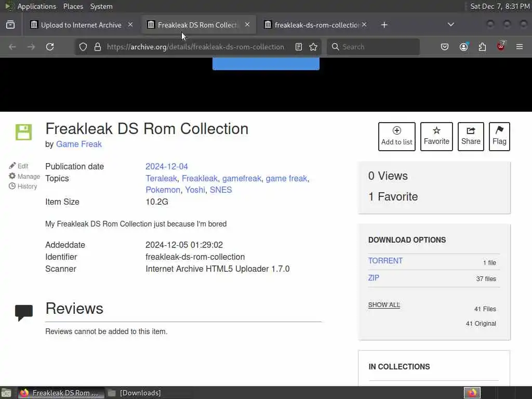Open the Freakleak topic link
Image resolution: width=532 pixels, height=399 pixels.
coord(199,179)
